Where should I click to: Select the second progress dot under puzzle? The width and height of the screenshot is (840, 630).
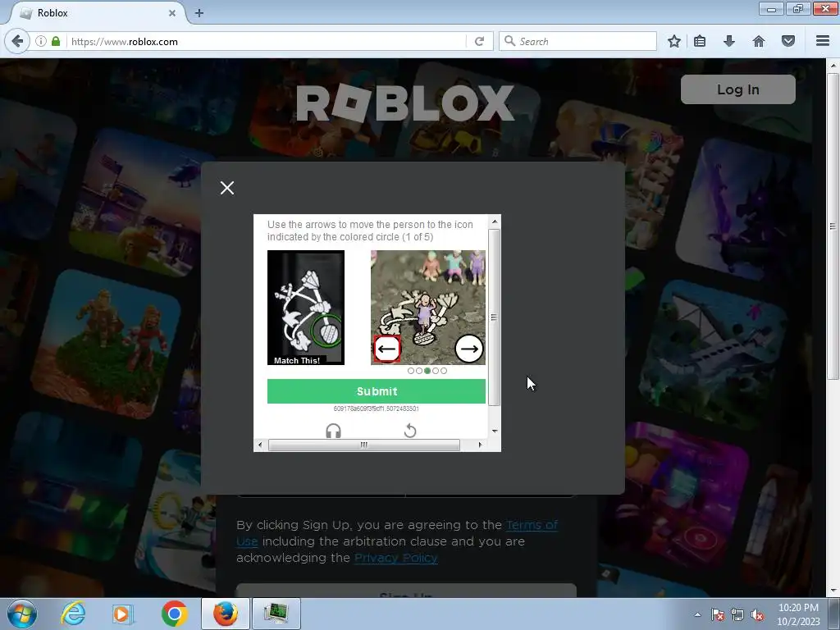click(419, 371)
